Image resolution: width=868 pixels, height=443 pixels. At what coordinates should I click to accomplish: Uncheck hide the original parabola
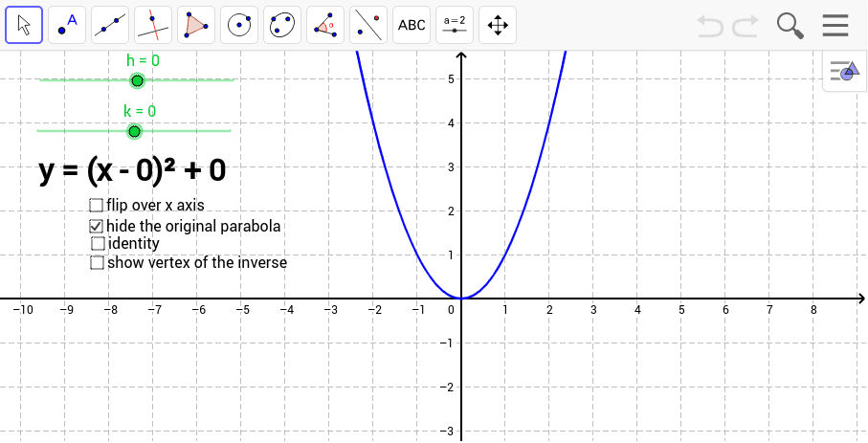pos(97,226)
